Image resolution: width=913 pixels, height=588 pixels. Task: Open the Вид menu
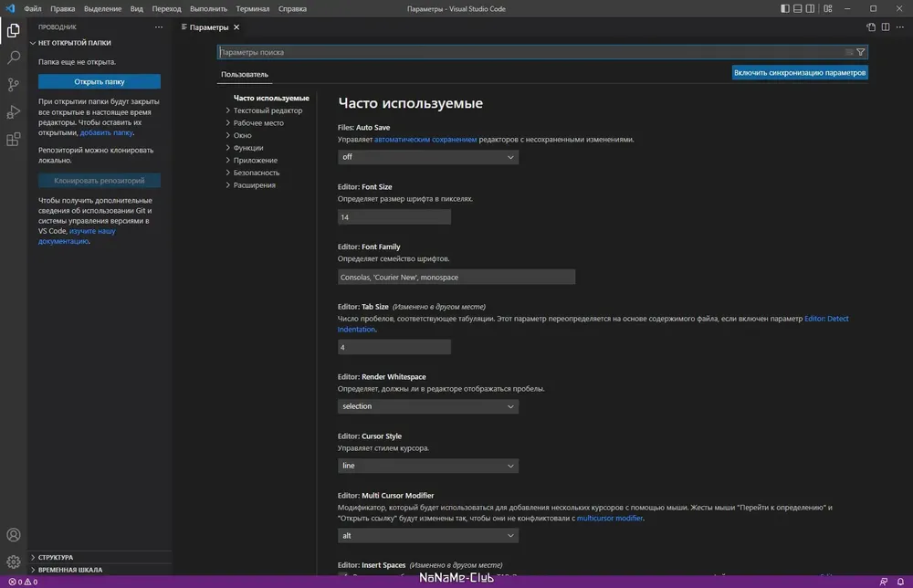click(x=137, y=9)
